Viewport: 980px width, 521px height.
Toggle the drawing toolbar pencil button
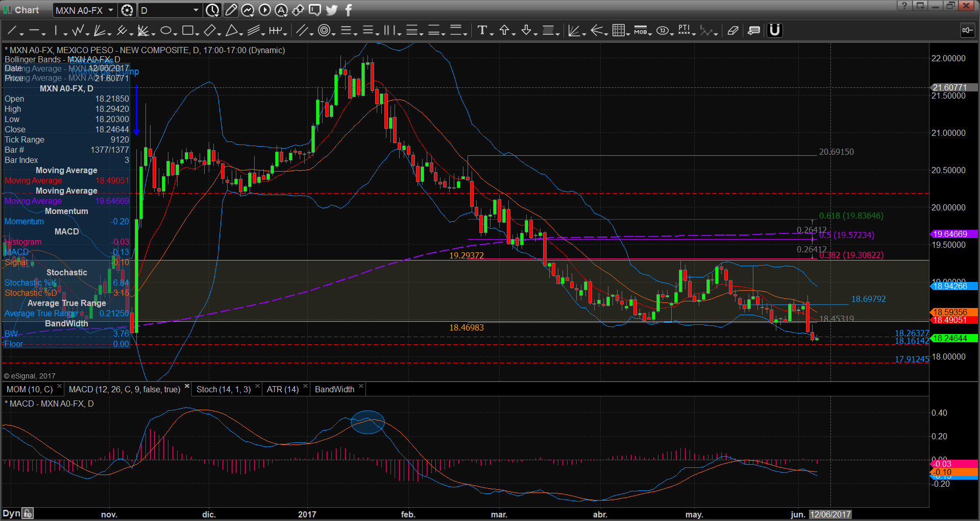pyautogui.click(x=231, y=10)
